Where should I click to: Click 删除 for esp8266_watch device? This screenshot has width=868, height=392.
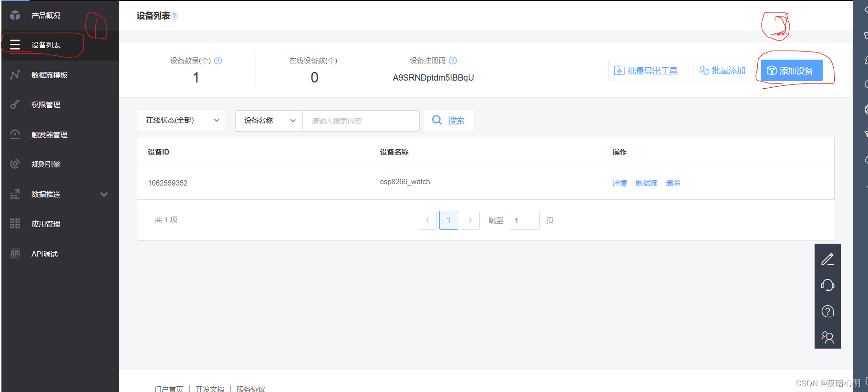pos(673,183)
